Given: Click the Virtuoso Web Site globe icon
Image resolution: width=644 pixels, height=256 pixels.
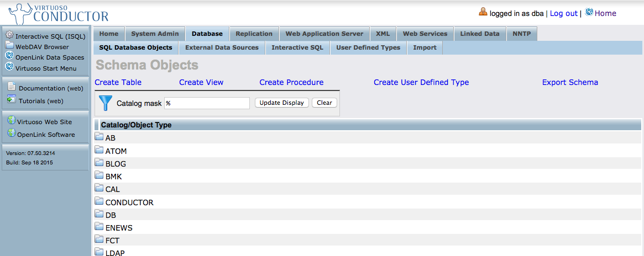Looking at the screenshot, I should click(12, 120).
